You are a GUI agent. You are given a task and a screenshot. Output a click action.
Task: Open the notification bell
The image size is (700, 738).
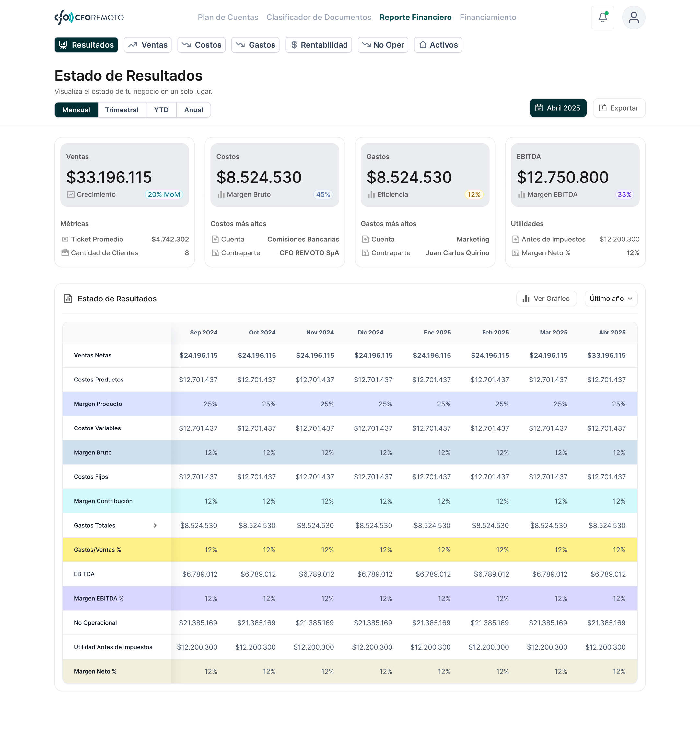click(602, 17)
